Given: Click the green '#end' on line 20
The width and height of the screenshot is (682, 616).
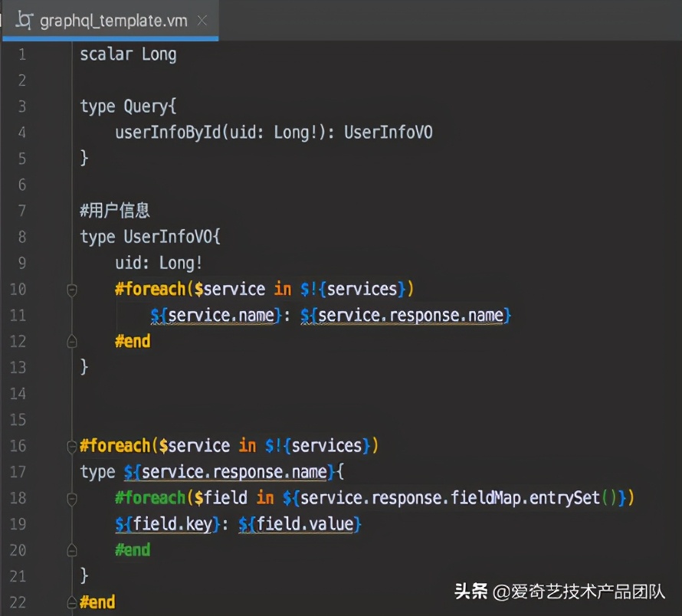Looking at the screenshot, I should (x=133, y=550).
